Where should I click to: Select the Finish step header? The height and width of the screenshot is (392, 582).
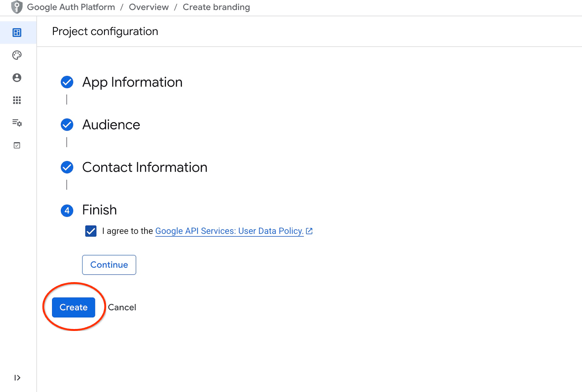point(99,210)
